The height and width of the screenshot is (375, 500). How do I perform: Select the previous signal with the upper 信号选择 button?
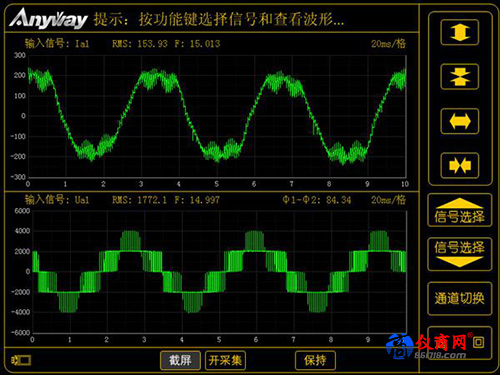click(459, 210)
